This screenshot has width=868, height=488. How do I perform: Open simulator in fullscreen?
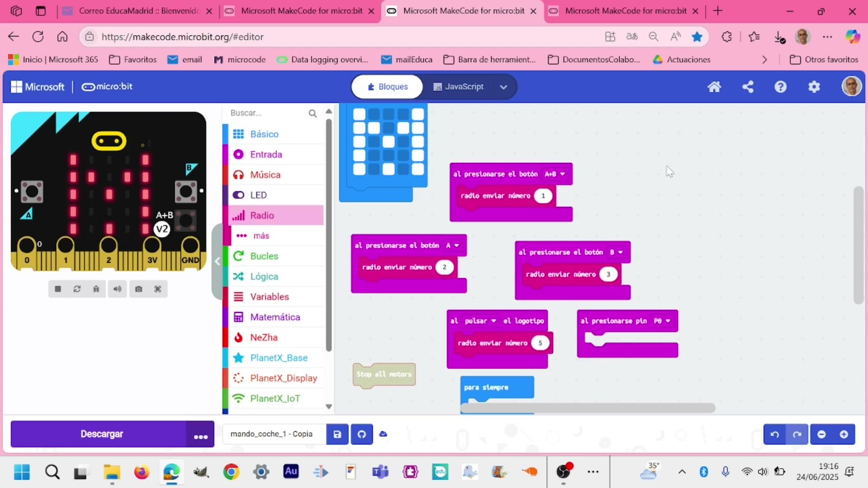click(x=158, y=289)
